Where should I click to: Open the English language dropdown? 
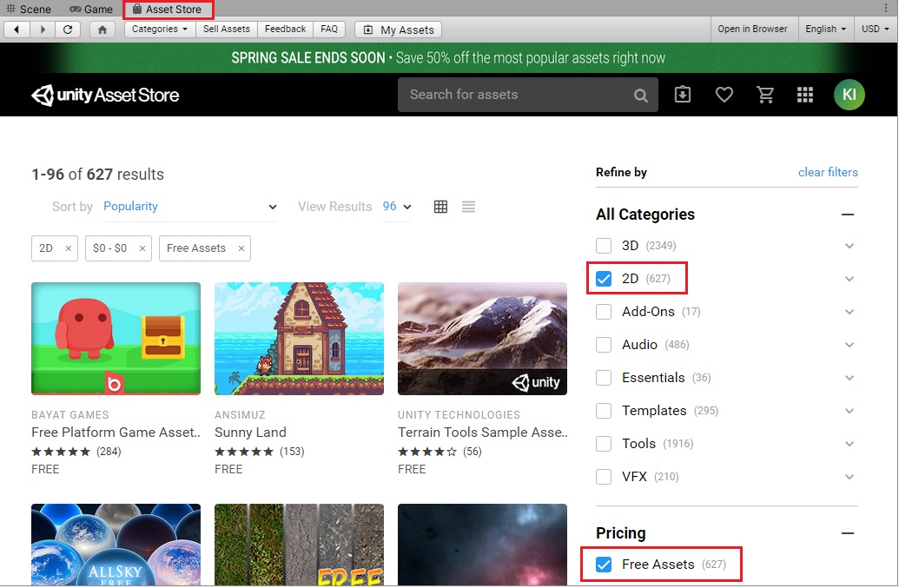tap(826, 30)
